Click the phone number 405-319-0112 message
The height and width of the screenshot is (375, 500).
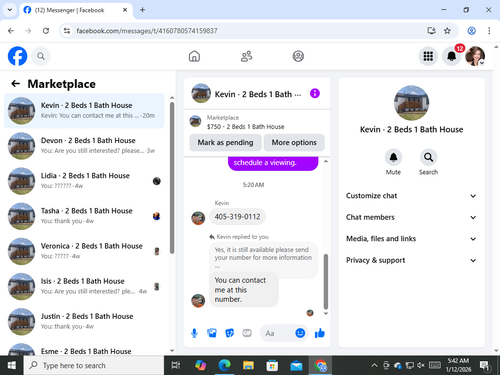click(237, 217)
